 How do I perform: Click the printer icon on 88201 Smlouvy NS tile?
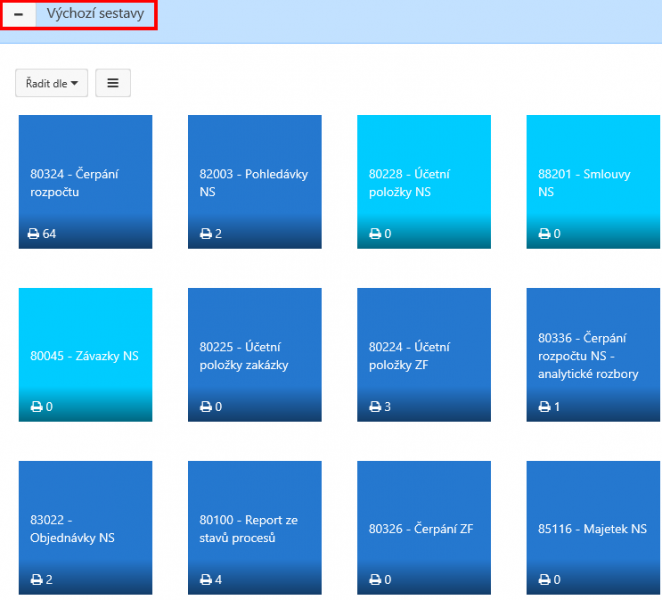pyautogui.click(x=544, y=233)
